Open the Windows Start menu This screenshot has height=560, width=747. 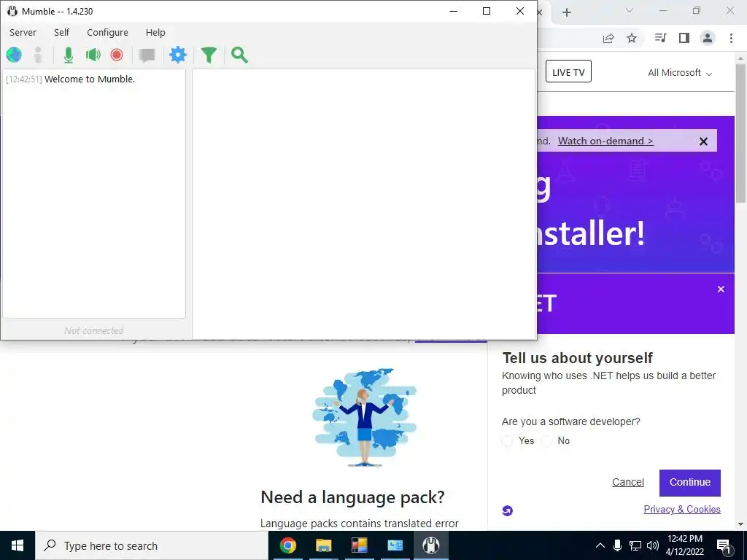point(18,545)
